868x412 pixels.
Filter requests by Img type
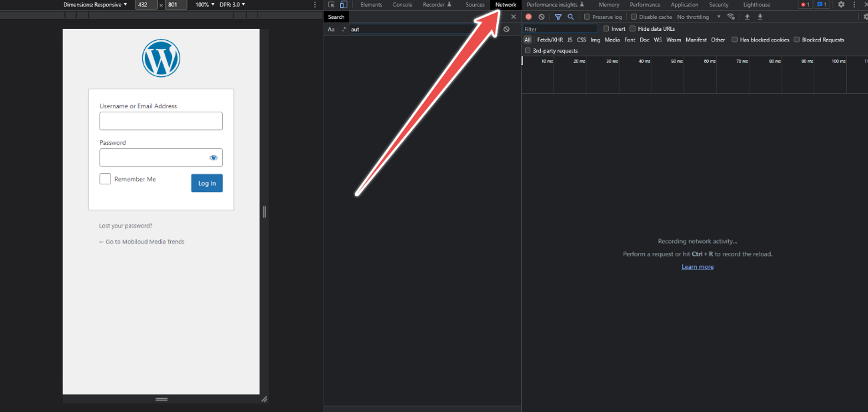coord(595,40)
